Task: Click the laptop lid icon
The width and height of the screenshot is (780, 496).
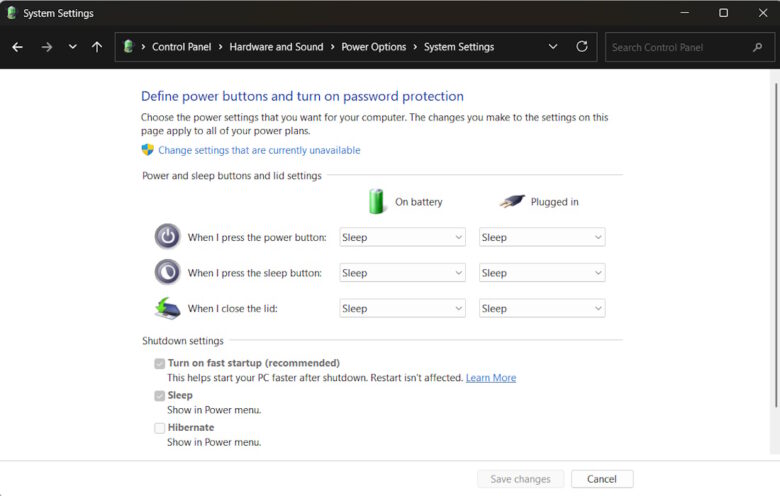Action: [168, 308]
